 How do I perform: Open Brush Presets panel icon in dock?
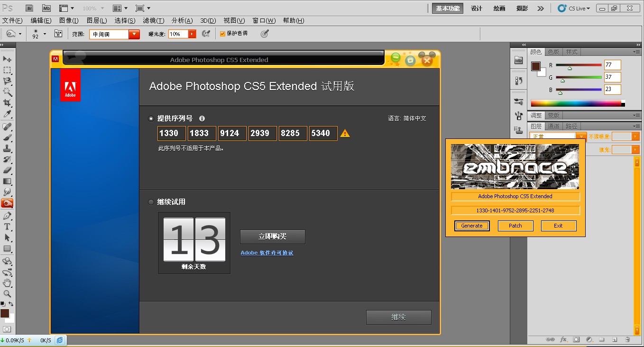[519, 101]
